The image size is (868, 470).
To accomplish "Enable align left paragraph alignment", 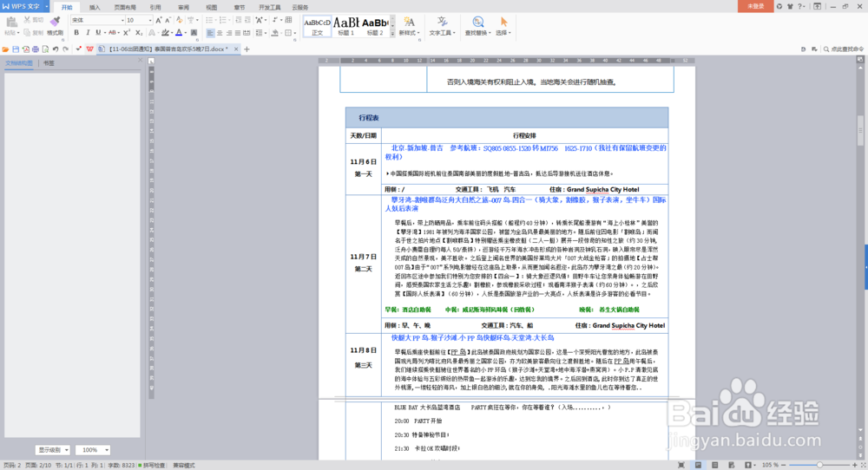I will (x=210, y=33).
